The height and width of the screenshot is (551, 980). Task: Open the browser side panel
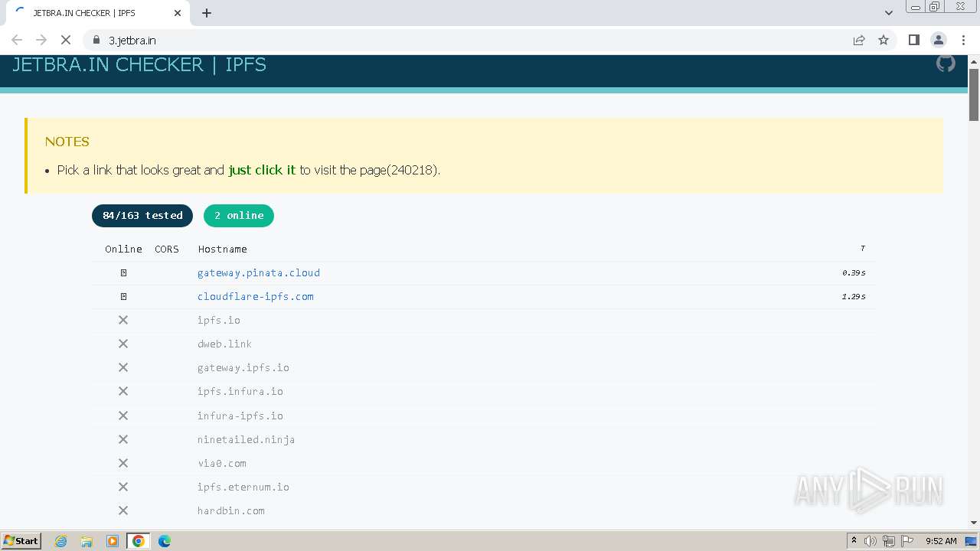click(913, 40)
